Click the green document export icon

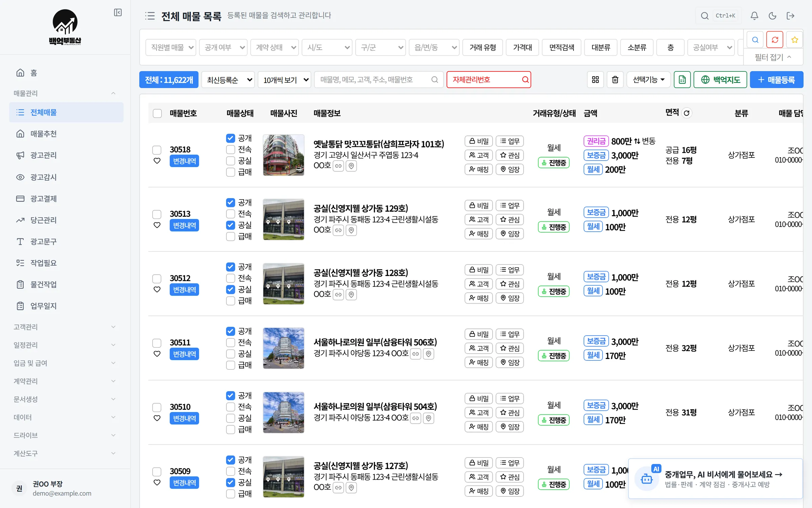[x=682, y=80]
